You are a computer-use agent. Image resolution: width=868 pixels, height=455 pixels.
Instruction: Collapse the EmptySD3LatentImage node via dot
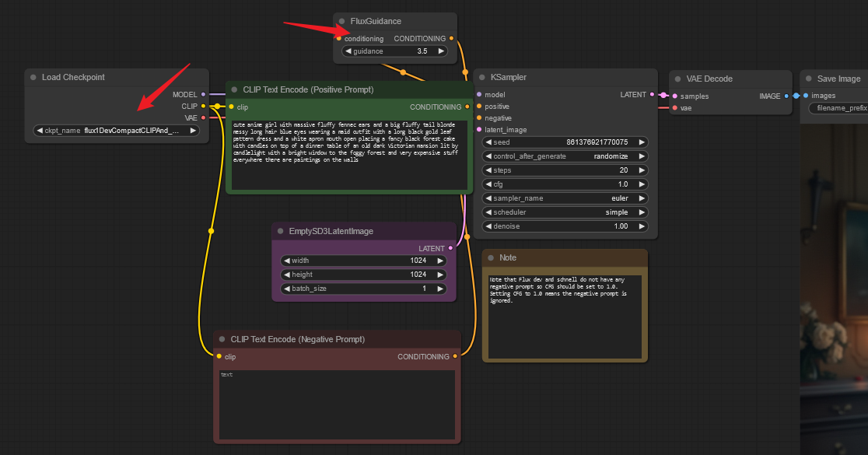(281, 232)
